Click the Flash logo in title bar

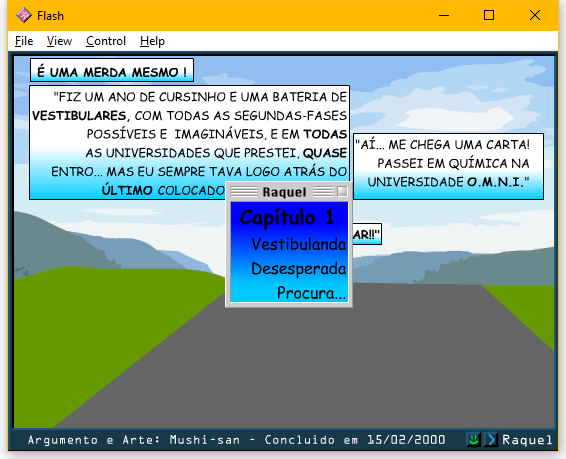(24, 16)
